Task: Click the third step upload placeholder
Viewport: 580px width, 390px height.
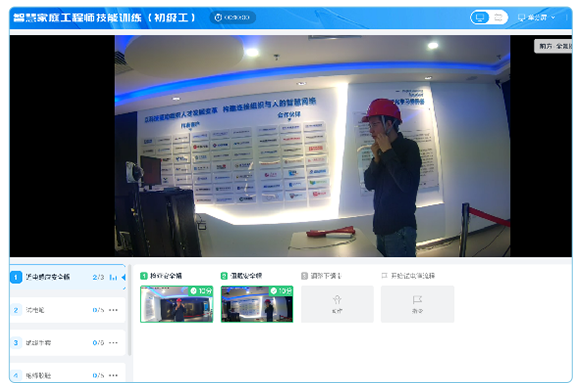Action: [337, 304]
